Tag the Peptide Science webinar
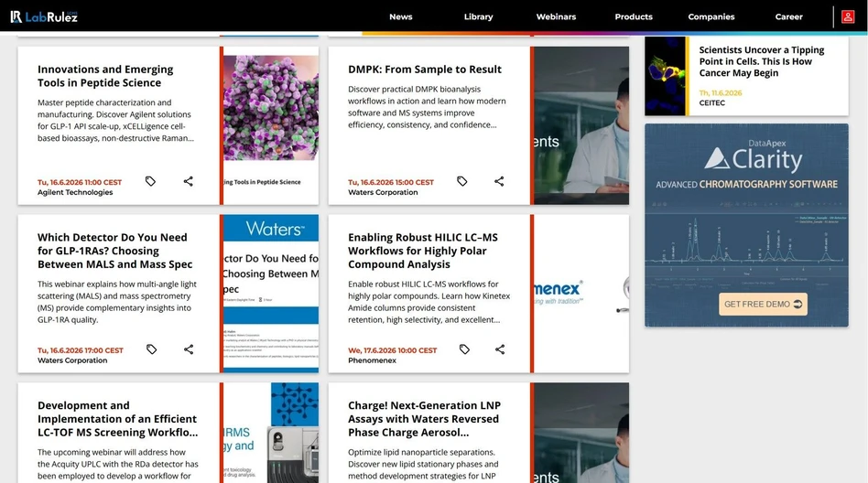Screen dimensions: 868x483 pos(150,181)
